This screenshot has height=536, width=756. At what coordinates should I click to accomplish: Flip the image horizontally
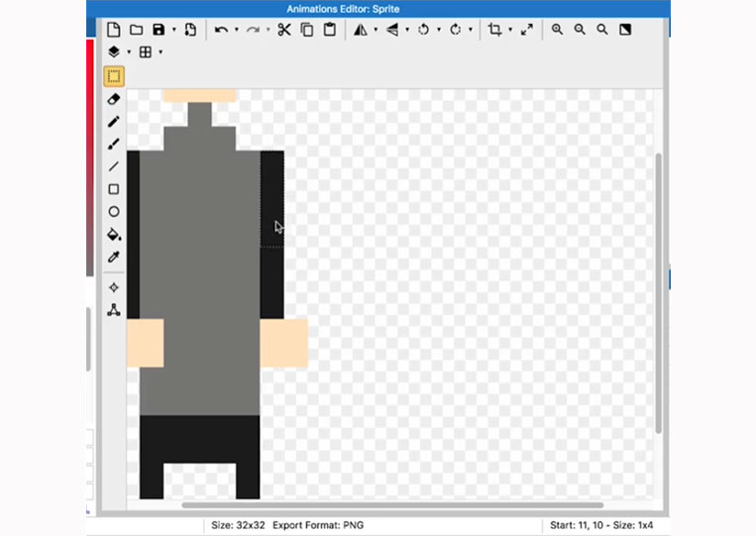pyautogui.click(x=361, y=30)
